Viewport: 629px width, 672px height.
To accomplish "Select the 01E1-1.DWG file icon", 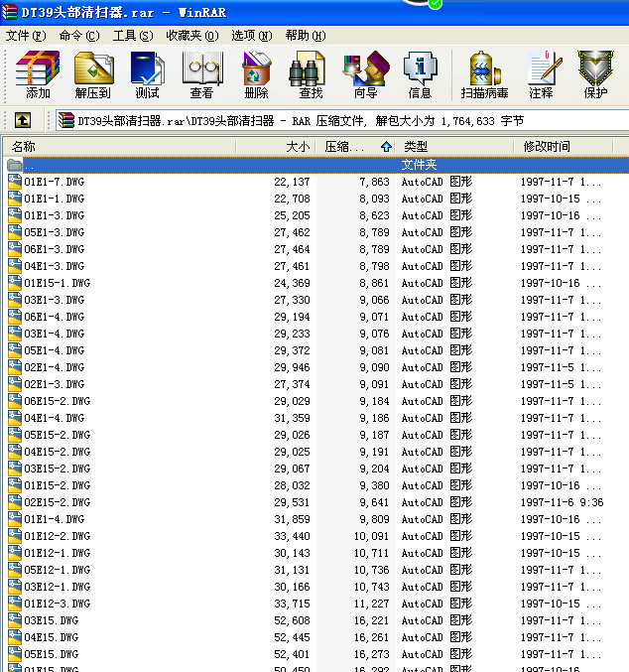I will coord(15,199).
